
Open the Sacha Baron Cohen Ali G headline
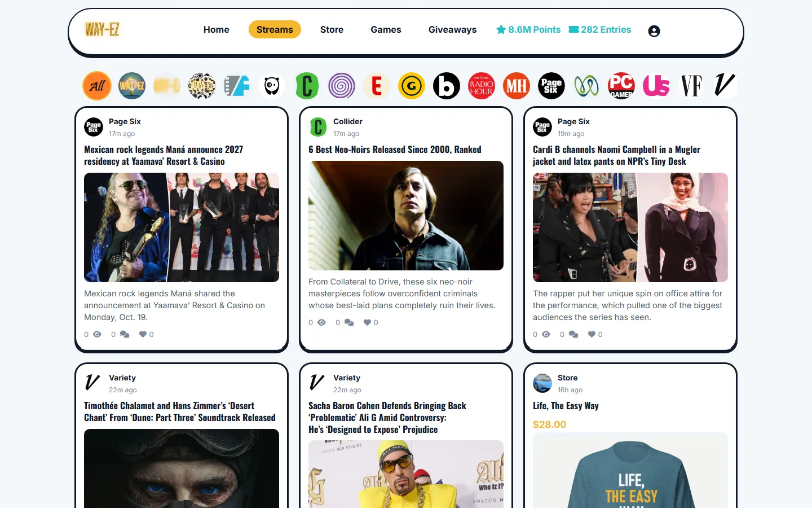tap(387, 418)
